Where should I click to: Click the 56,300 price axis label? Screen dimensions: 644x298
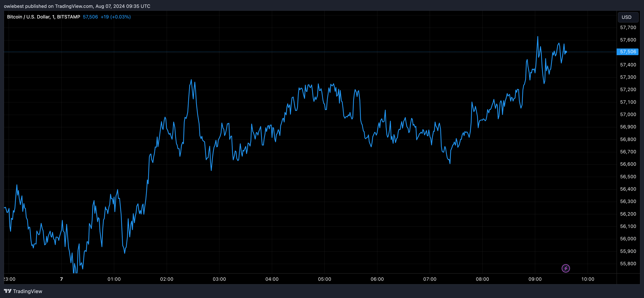628,202
